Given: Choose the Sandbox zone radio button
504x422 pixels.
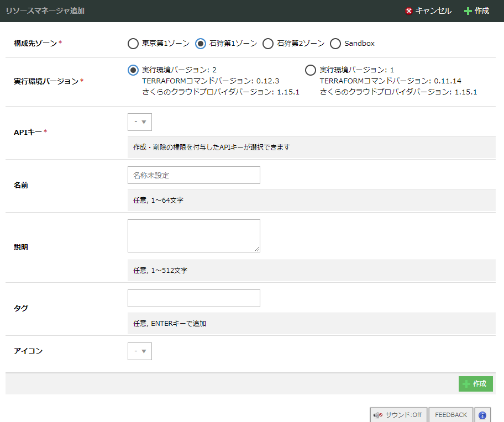Looking at the screenshot, I should coord(335,43).
